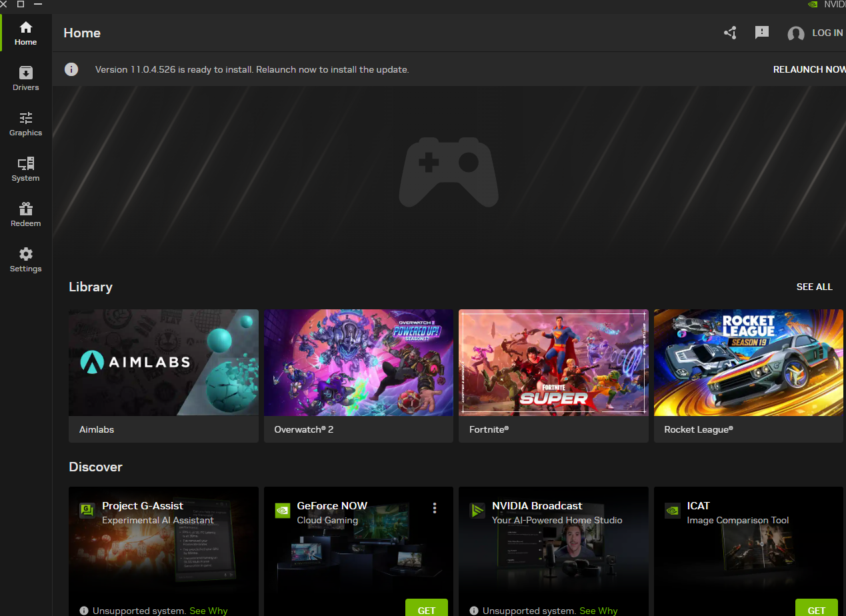Click info icon beside NVIDIA Broadcast unsupported notice
This screenshot has height=616, width=846.
click(x=474, y=611)
